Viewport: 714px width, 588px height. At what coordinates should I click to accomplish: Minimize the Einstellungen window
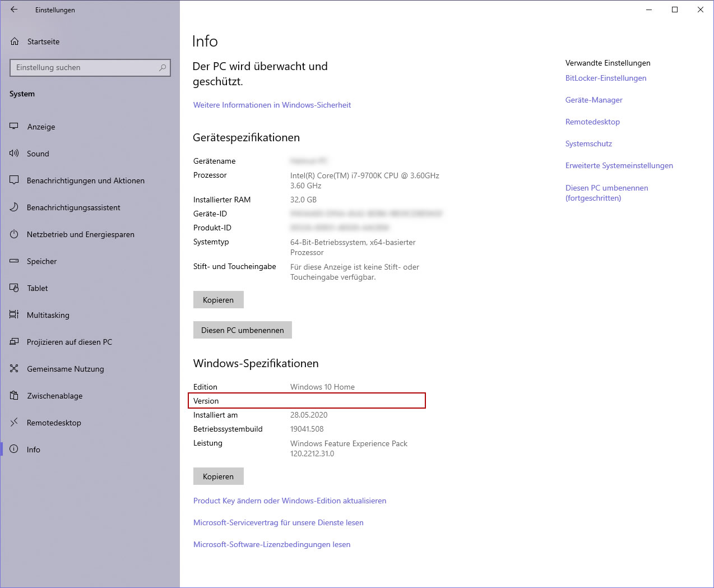649,10
